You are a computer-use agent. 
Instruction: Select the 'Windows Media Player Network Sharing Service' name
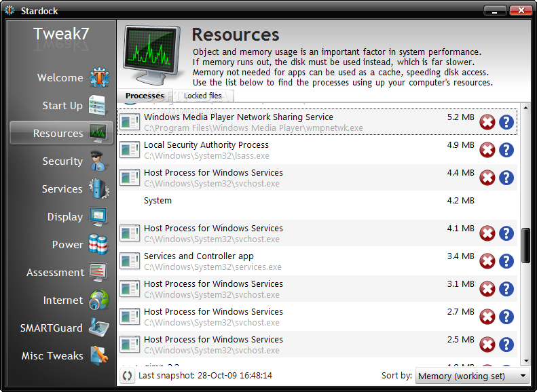pyautogui.click(x=238, y=117)
